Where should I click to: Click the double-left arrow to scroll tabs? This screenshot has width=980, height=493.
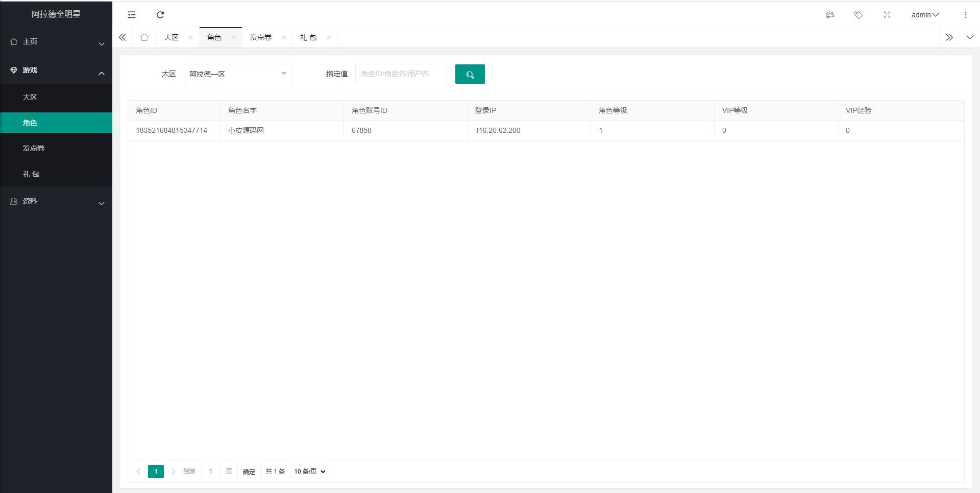pyautogui.click(x=122, y=37)
